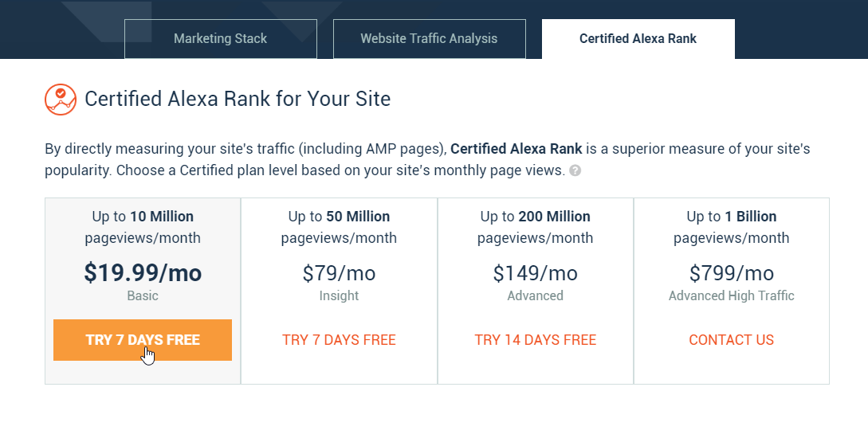Image resolution: width=868 pixels, height=434 pixels.
Task: Click the Insight plan name label
Action: (339, 295)
